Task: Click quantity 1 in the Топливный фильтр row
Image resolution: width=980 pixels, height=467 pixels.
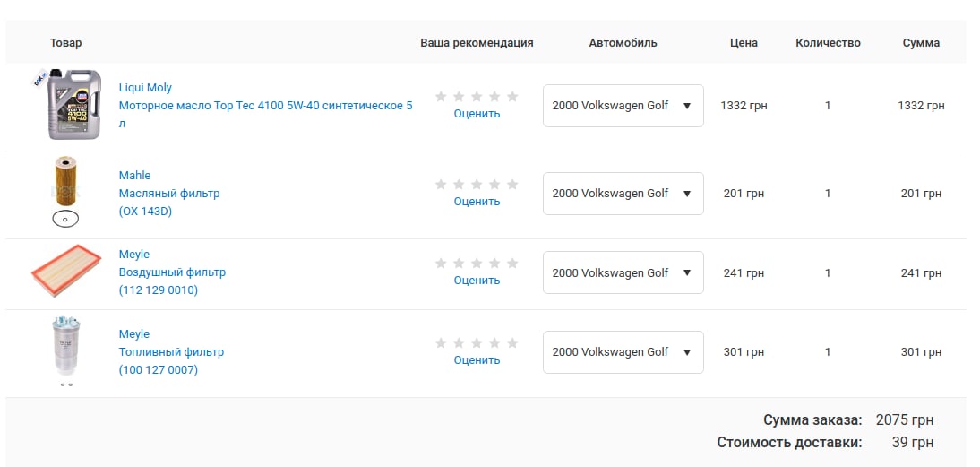Action: click(x=828, y=352)
